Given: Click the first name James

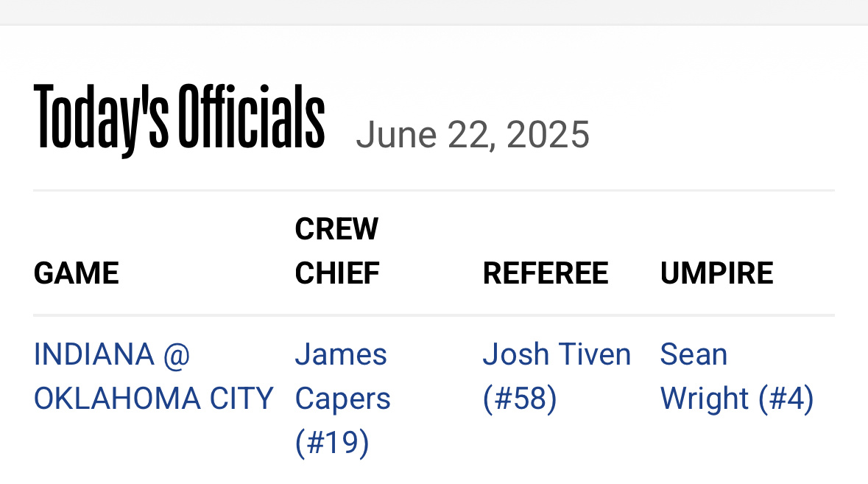Looking at the screenshot, I should [x=341, y=354].
